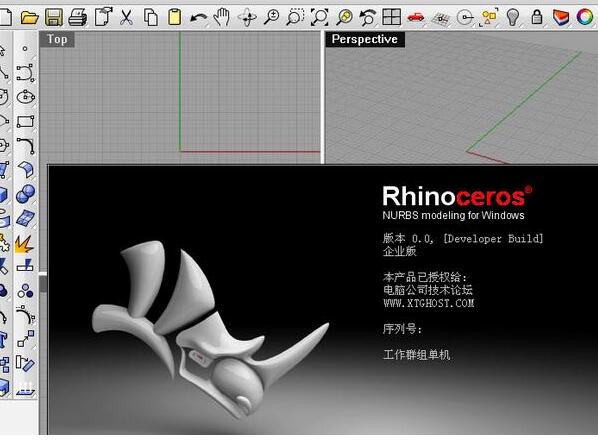Open the object snap circle icon
The height and width of the screenshot is (440, 598).
tap(465, 18)
